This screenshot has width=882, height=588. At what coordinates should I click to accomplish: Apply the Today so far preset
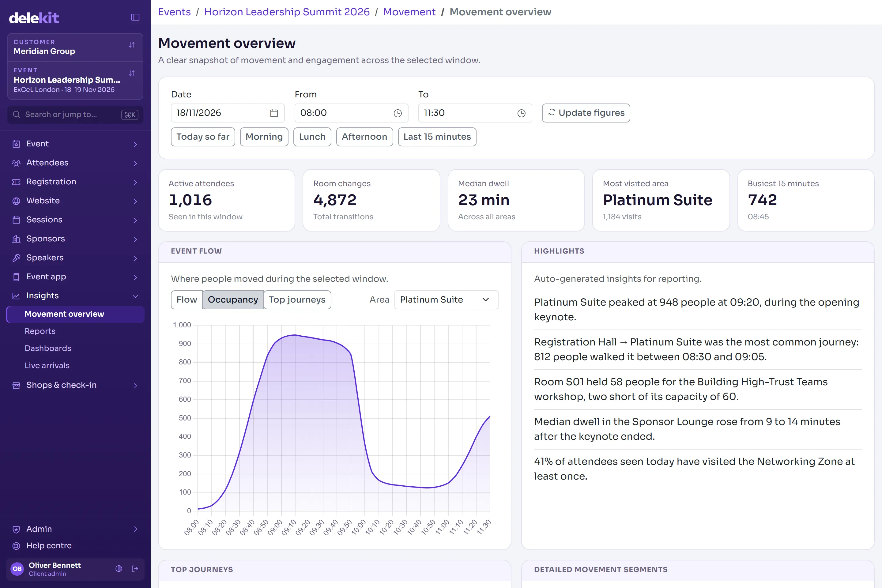tap(203, 137)
